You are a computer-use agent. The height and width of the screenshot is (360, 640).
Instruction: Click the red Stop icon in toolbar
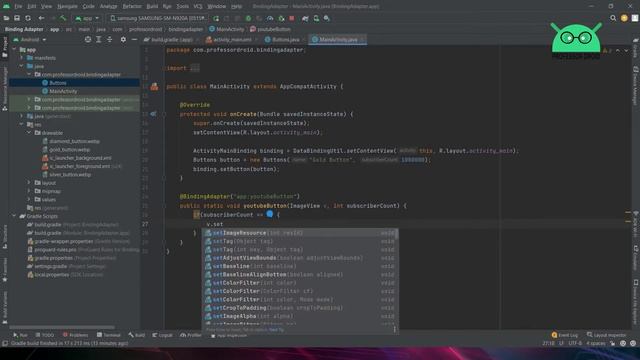(292, 18)
